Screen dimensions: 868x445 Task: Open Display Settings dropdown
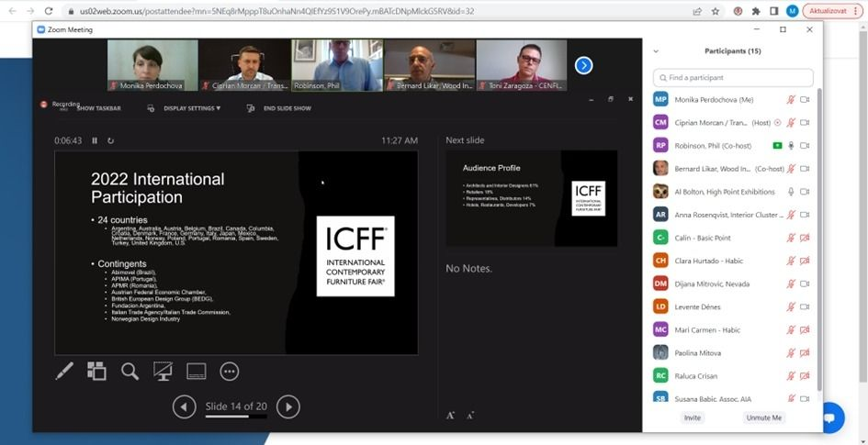pos(191,108)
